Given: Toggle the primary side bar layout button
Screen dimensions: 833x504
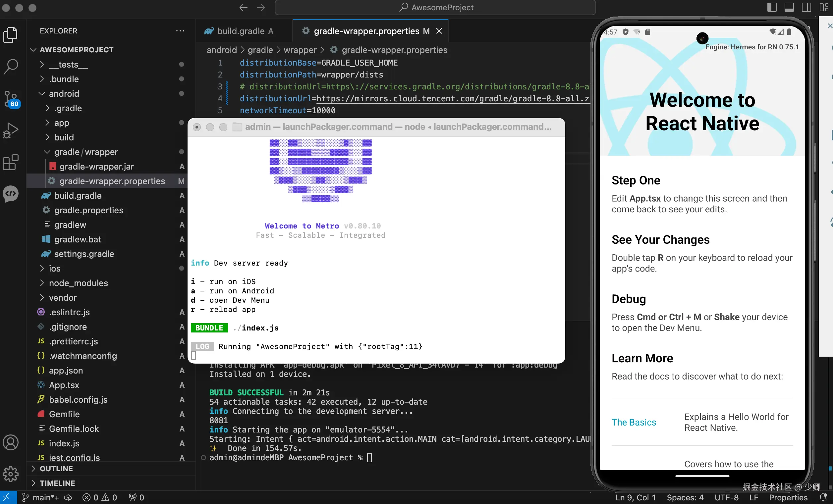Looking at the screenshot, I should point(772,7).
